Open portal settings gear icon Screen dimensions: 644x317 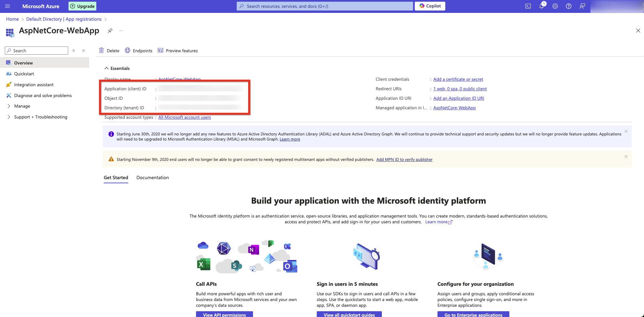(x=555, y=6)
